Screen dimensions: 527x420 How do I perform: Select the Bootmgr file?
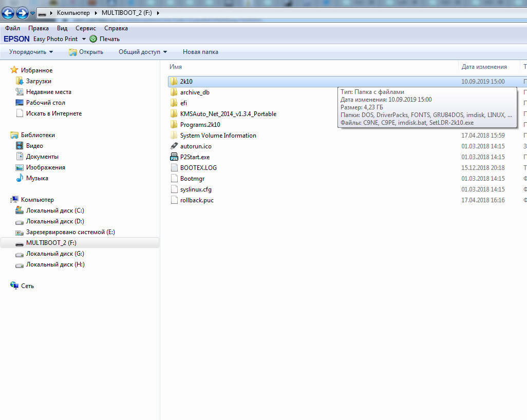coord(192,178)
